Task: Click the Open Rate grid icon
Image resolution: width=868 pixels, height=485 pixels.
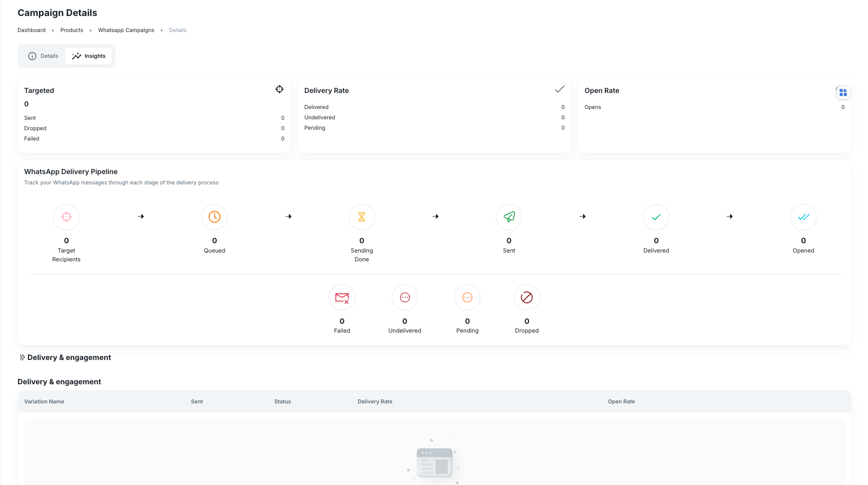Action: [843, 92]
